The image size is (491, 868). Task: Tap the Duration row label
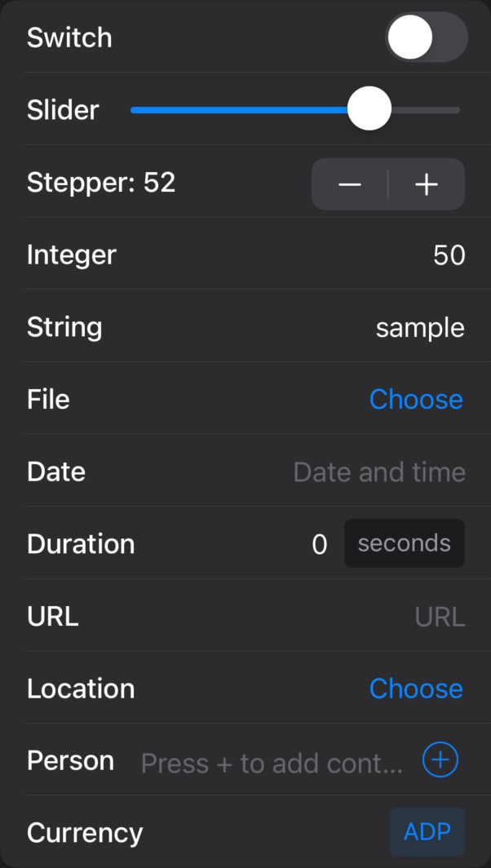(81, 544)
